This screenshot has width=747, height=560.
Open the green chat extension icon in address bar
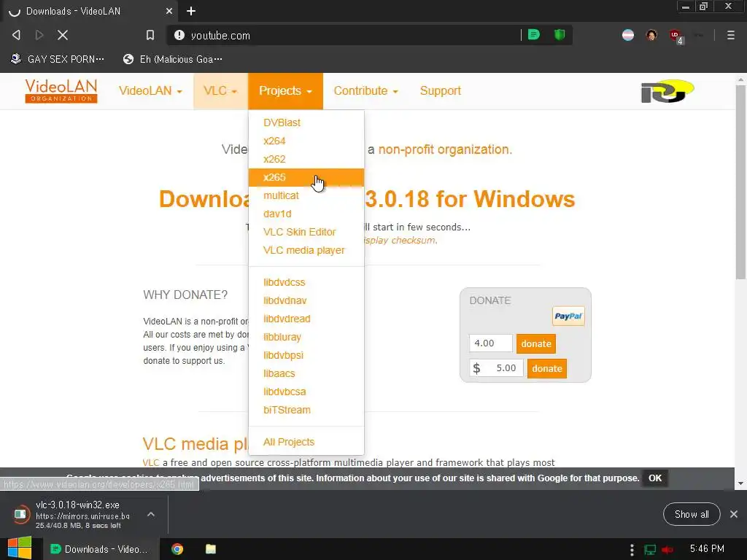[x=534, y=35]
